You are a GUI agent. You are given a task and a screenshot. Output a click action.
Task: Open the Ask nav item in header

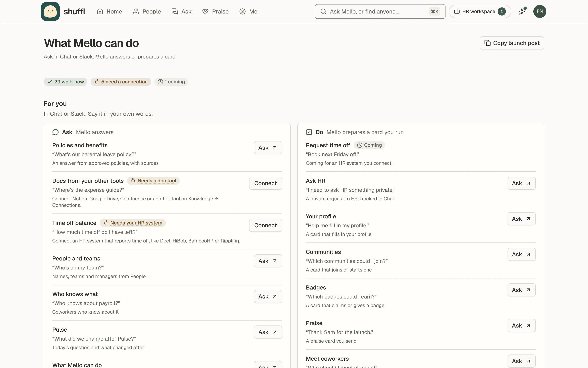coord(182,11)
